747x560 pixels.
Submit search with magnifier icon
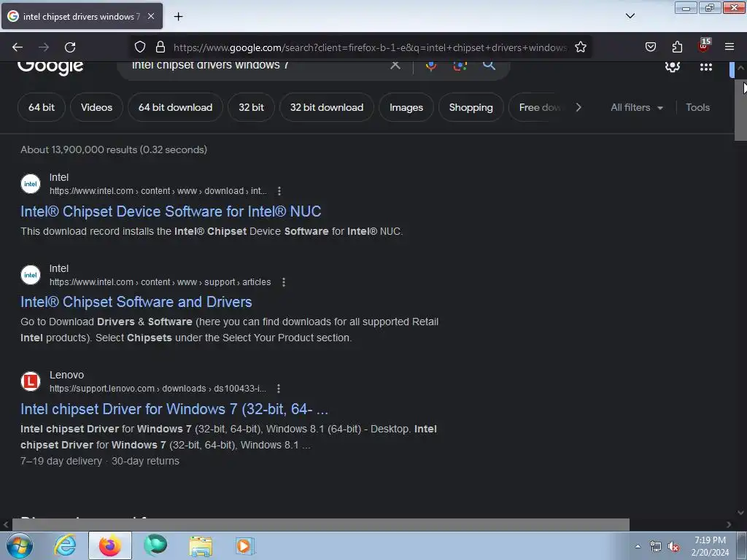click(x=489, y=65)
